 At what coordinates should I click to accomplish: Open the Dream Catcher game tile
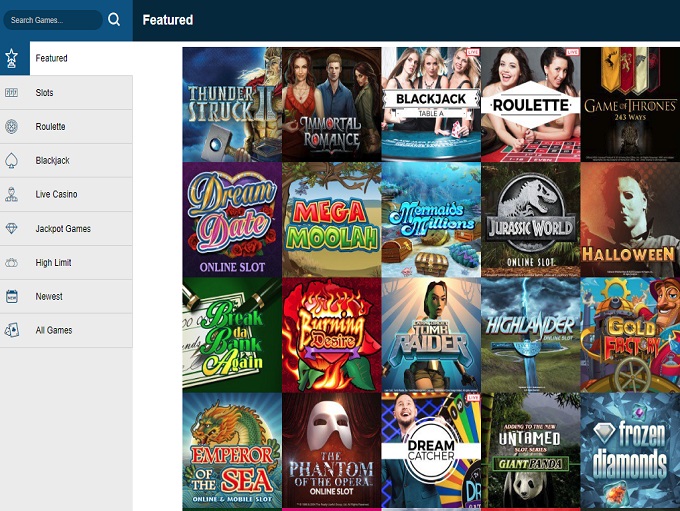click(x=430, y=450)
